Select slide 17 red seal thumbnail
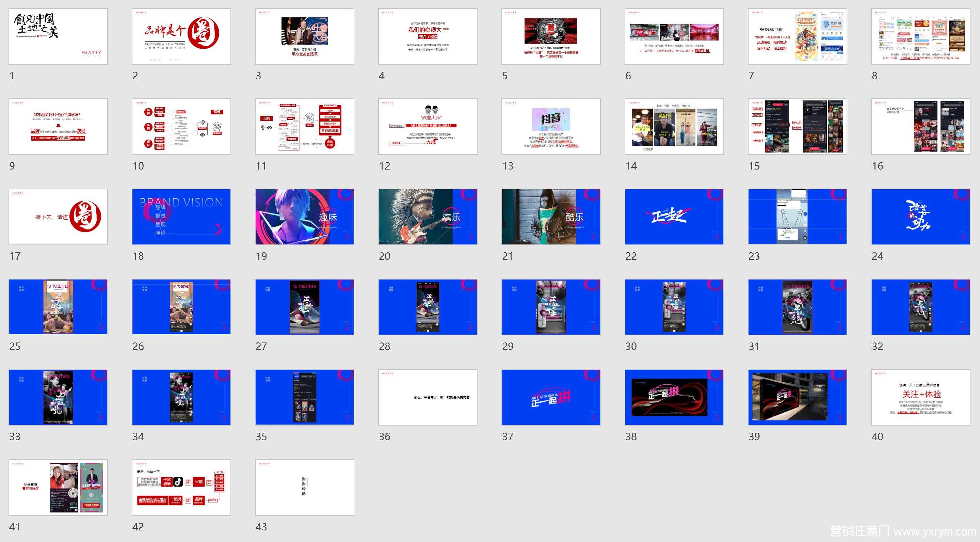The width and height of the screenshot is (980, 542). (x=58, y=217)
